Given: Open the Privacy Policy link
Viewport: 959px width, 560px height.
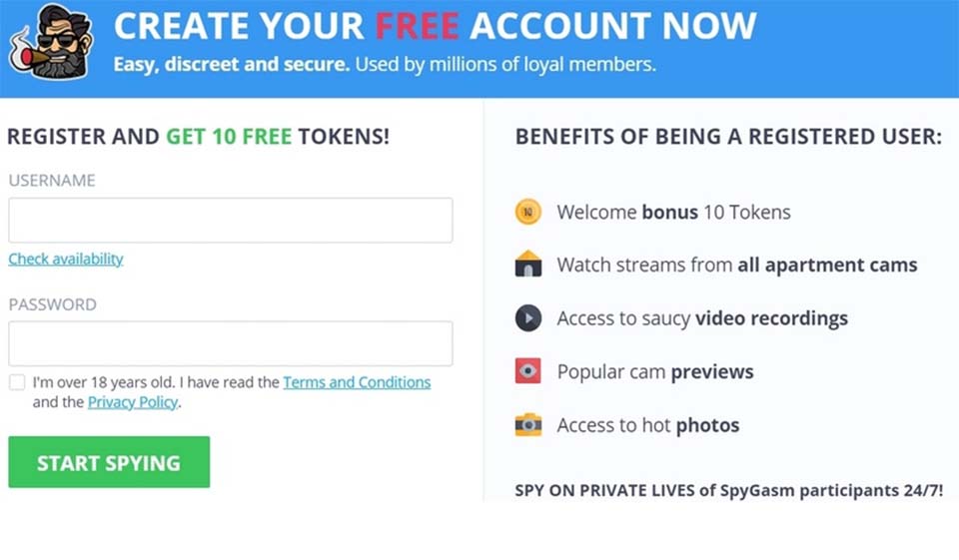Looking at the screenshot, I should 133,402.
